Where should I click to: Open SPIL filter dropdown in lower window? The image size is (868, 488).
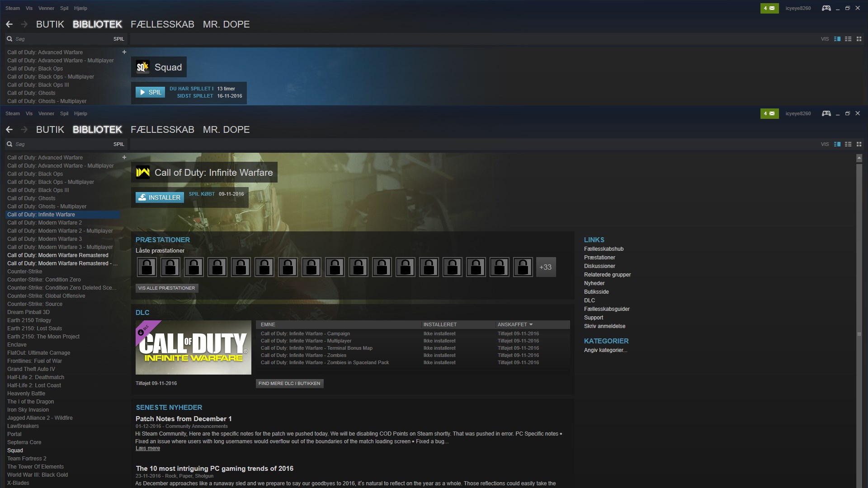pos(118,144)
